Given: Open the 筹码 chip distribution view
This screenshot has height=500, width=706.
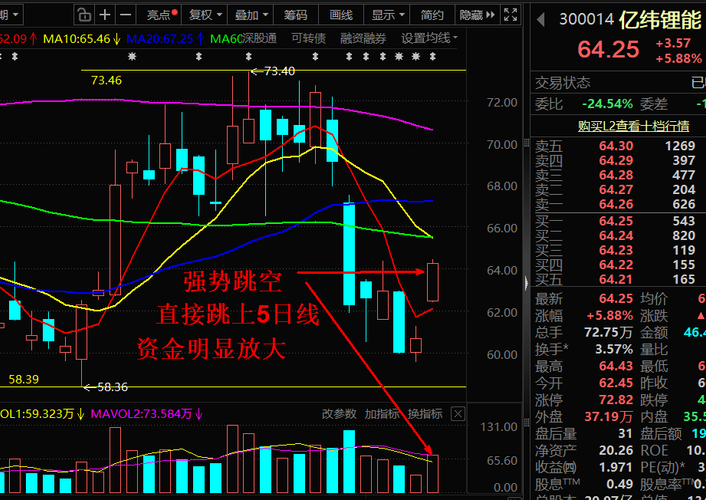Looking at the screenshot, I should coord(295,15).
